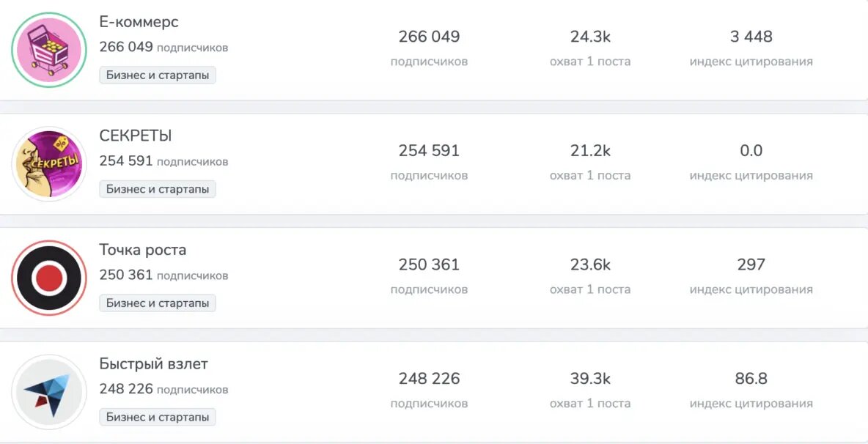Screen dimensions: 868x444
Task: Click Бизнес и стартапы tag for Точка роста
Action: coord(157,303)
